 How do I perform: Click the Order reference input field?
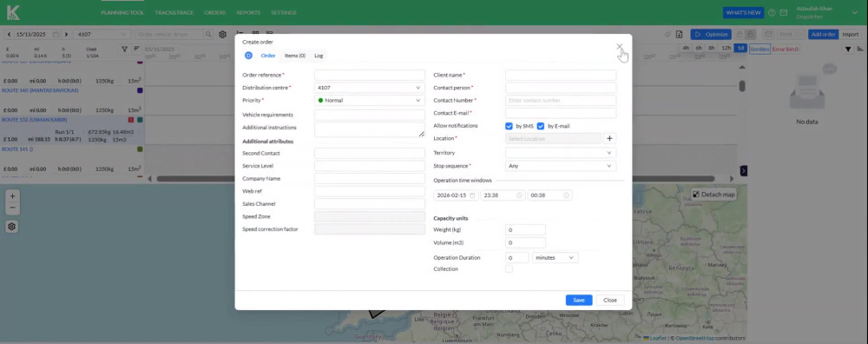(x=369, y=75)
